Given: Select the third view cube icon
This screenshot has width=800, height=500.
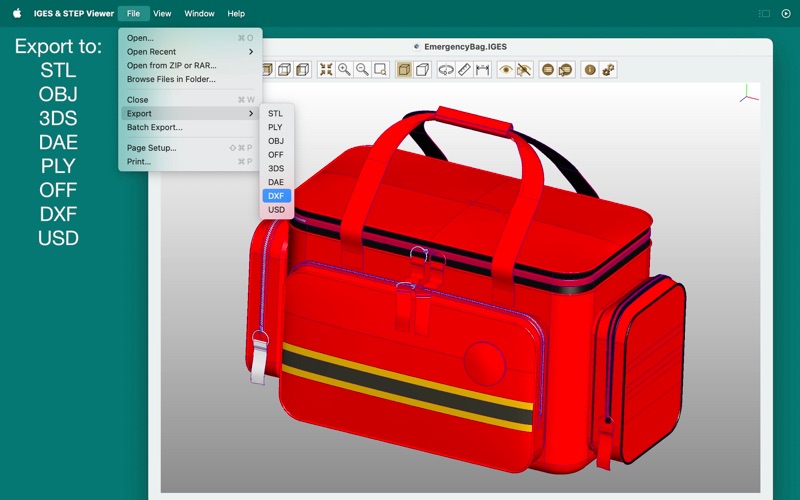Looking at the screenshot, I should (x=303, y=69).
